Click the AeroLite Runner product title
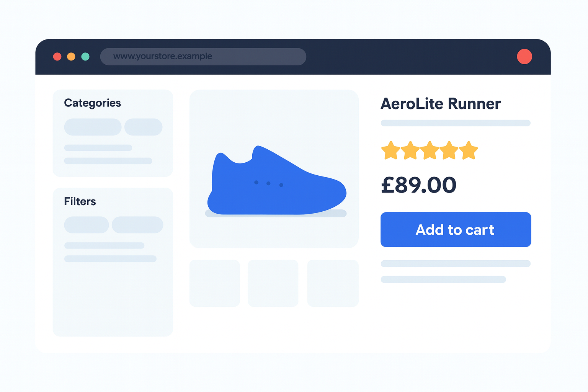This screenshot has width=588, height=392. [x=440, y=104]
